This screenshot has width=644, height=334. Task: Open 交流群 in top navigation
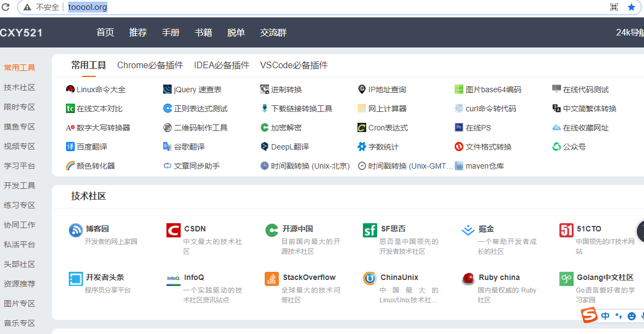273,32
